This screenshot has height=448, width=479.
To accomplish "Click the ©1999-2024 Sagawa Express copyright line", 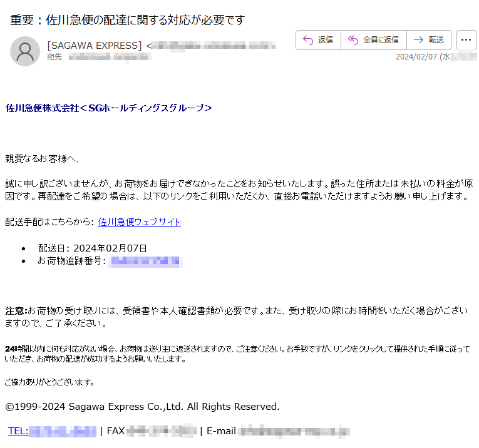I will point(142,407).
